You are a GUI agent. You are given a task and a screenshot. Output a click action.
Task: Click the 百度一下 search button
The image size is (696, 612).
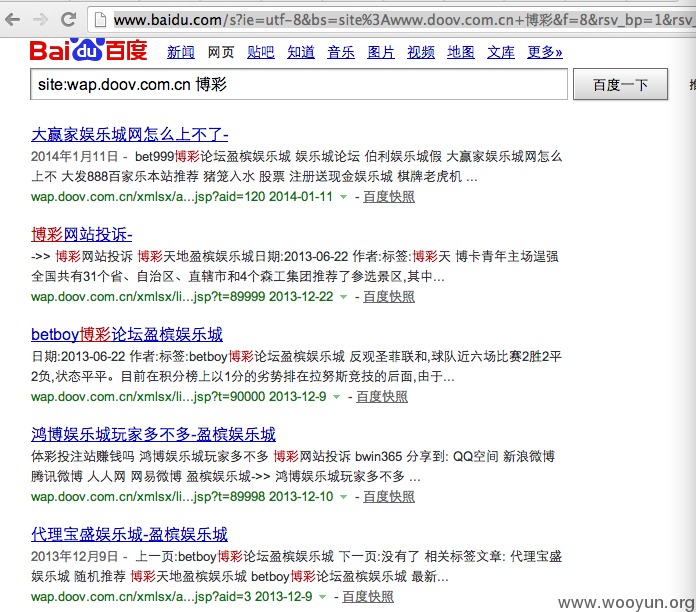[x=620, y=84]
